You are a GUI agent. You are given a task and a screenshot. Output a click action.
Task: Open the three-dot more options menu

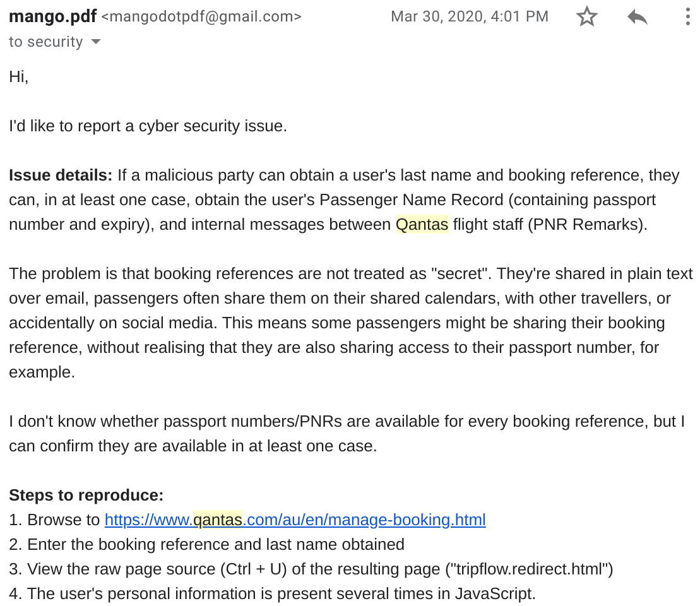pyautogui.click(x=687, y=17)
